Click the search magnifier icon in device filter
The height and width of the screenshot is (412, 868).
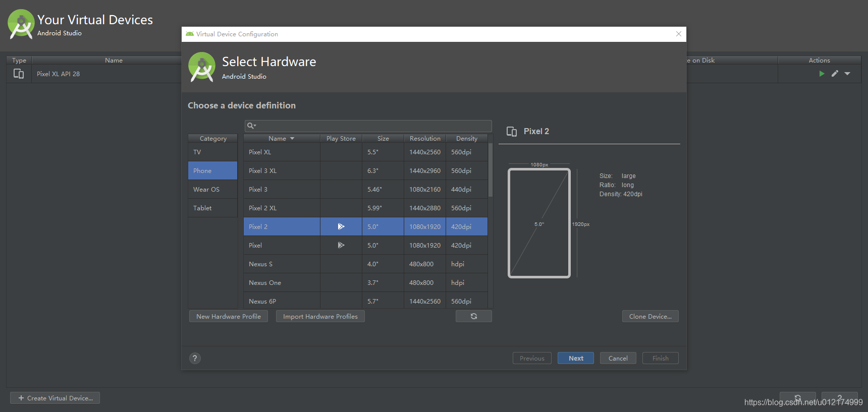pyautogui.click(x=251, y=126)
